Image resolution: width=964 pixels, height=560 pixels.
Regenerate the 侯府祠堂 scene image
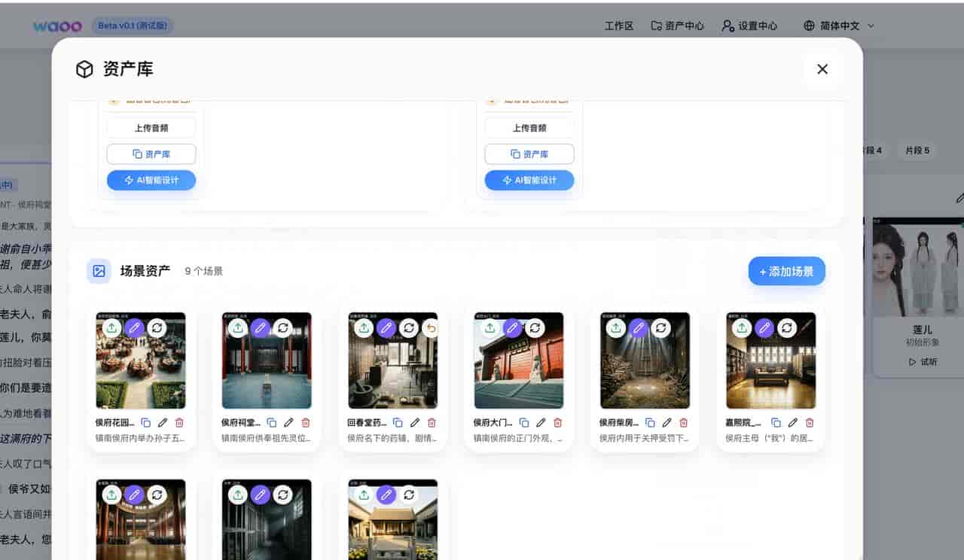tap(283, 327)
